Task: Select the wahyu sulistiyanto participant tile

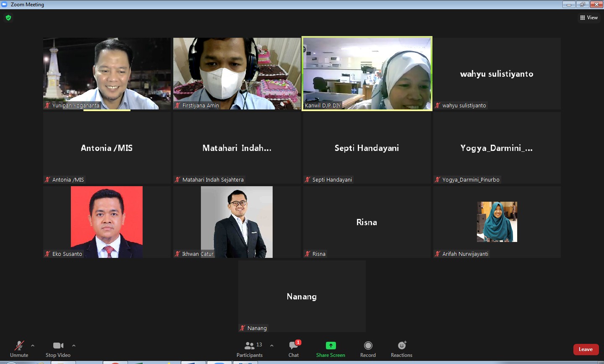Action: pyautogui.click(x=497, y=74)
